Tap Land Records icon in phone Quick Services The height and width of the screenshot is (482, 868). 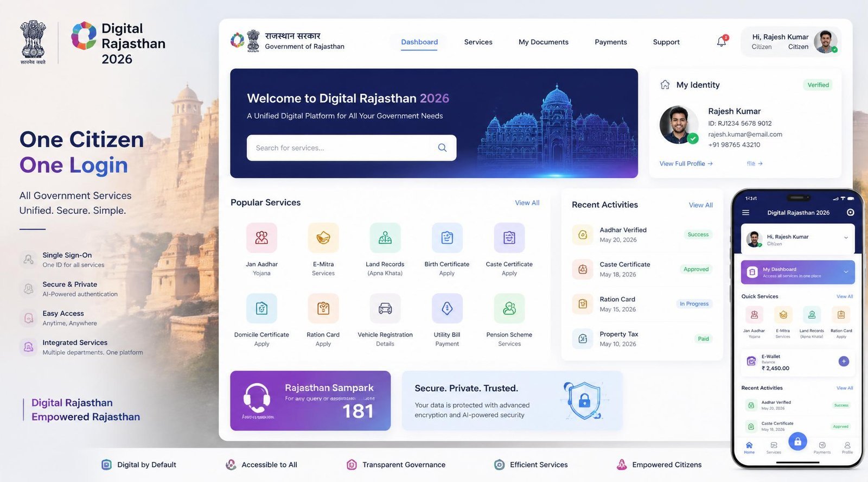(x=812, y=315)
